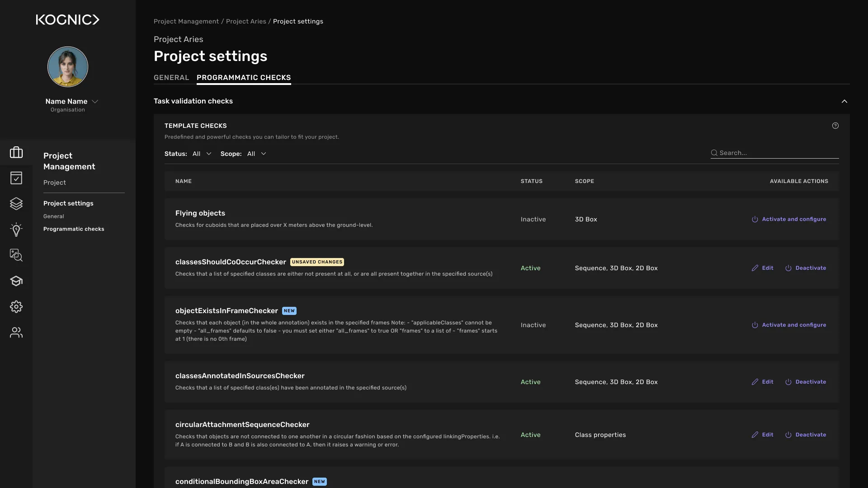This screenshot has height=488, width=868.
Task: Open the briefcase Project Management sidebar icon
Action: pos(16,152)
